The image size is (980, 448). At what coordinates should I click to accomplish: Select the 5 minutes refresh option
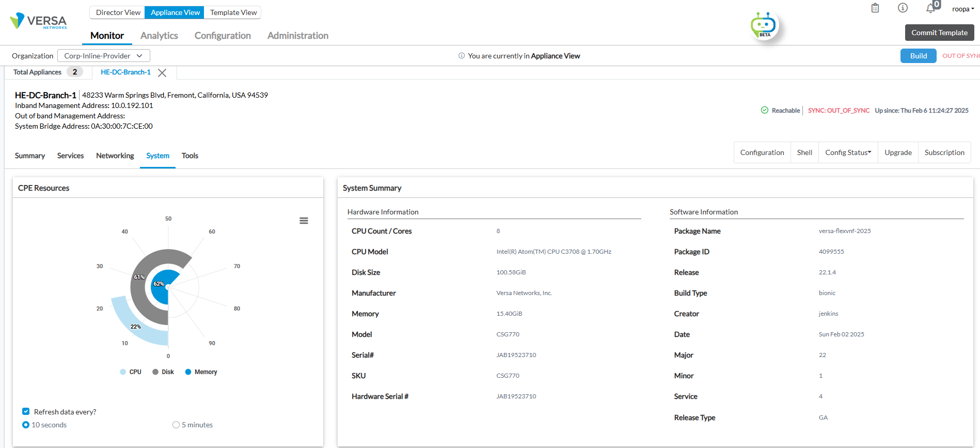[176, 425]
